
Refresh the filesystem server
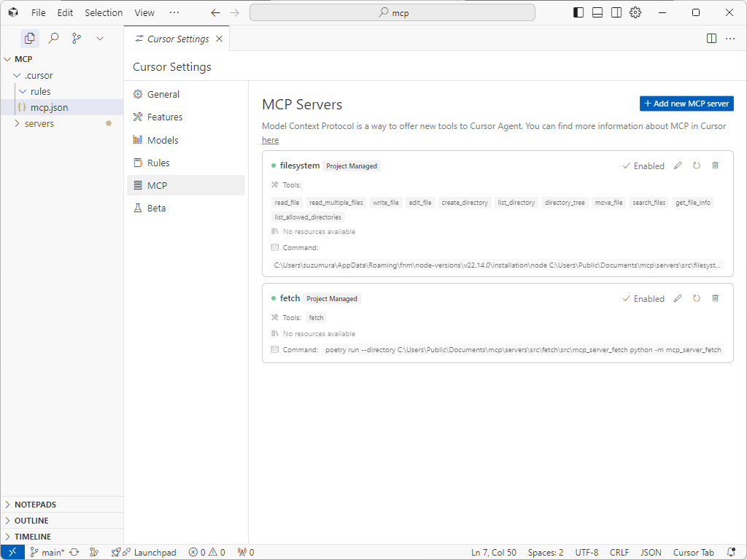coord(697,166)
